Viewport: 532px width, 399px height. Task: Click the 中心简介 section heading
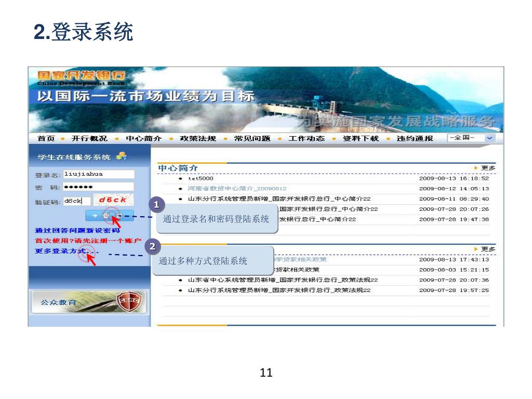[178, 168]
